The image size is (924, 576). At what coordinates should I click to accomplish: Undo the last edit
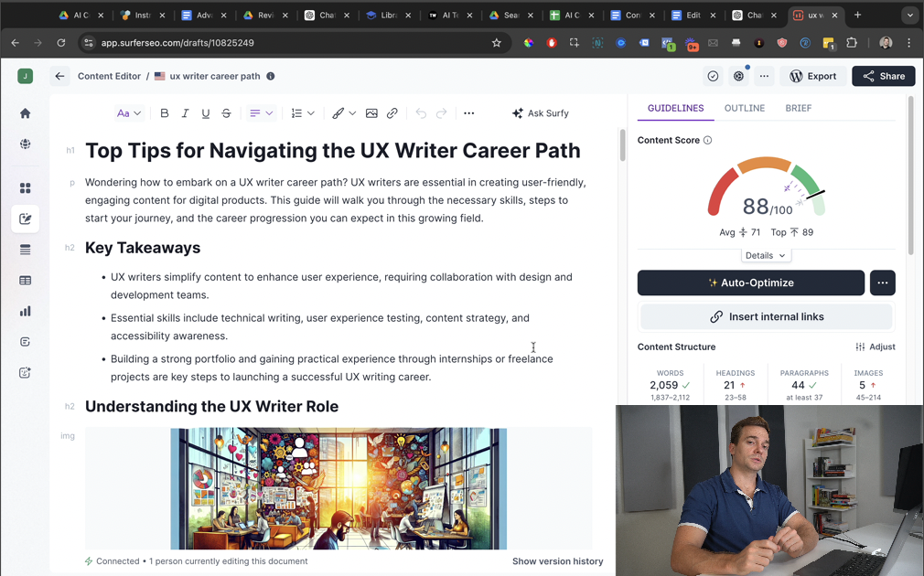[421, 113]
